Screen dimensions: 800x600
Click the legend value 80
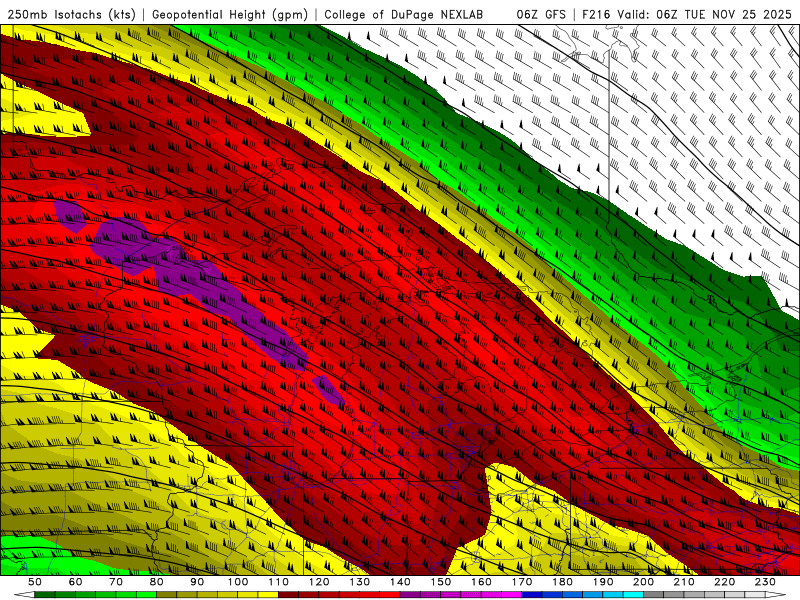(x=157, y=582)
